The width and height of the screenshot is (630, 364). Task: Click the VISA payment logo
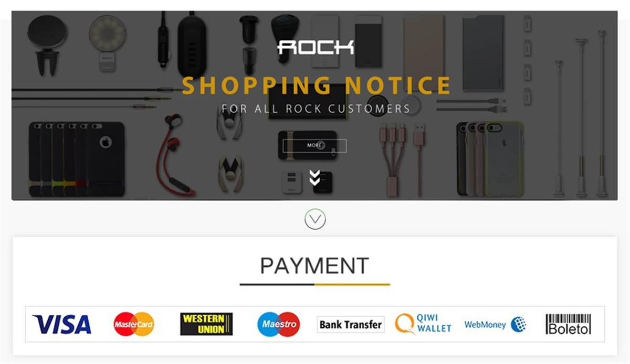pyautogui.click(x=61, y=325)
